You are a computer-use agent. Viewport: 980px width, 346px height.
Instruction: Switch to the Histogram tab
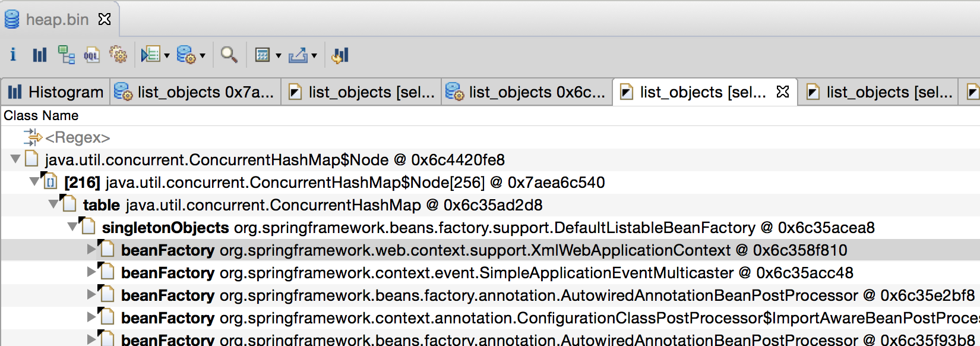pyautogui.click(x=56, y=92)
